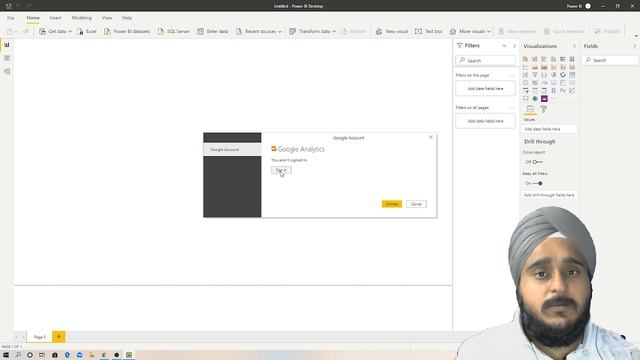This screenshot has width=640, height=360.
Task: Select the R script visual
Action: click(553, 91)
